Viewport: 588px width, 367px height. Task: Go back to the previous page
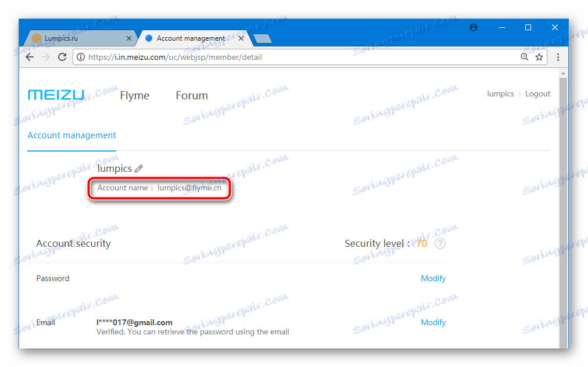click(30, 57)
